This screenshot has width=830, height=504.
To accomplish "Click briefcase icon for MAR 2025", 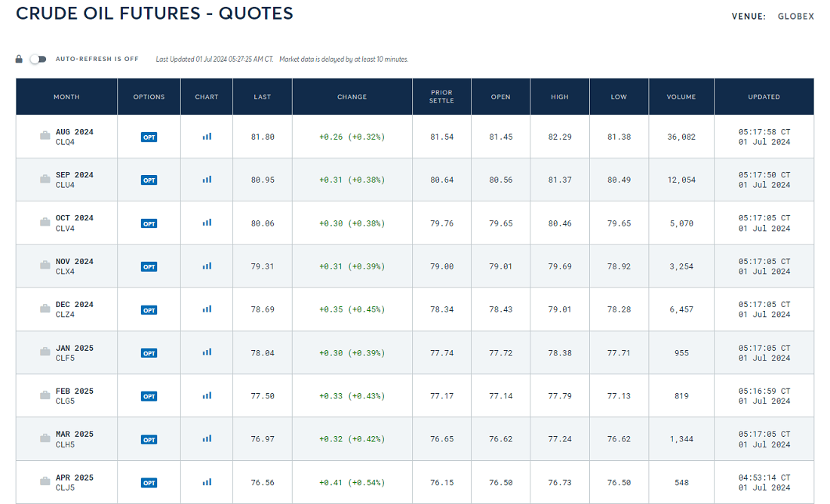I will pyautogui.click(x=45, y=438).
